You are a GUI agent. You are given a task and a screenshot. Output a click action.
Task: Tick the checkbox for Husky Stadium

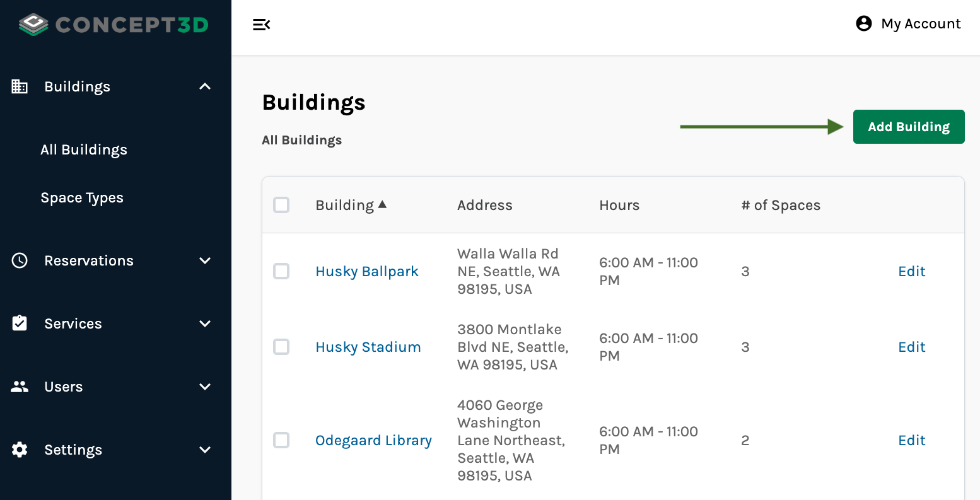281,347
